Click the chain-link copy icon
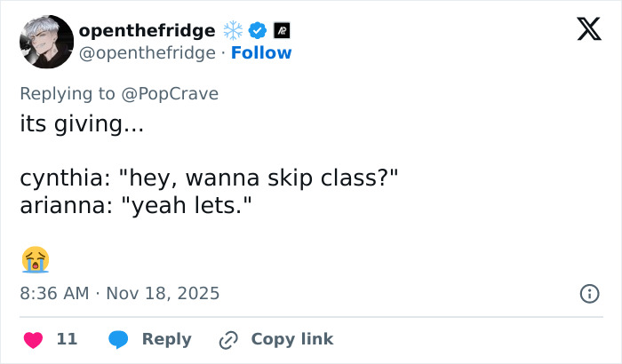 (228, 339)
